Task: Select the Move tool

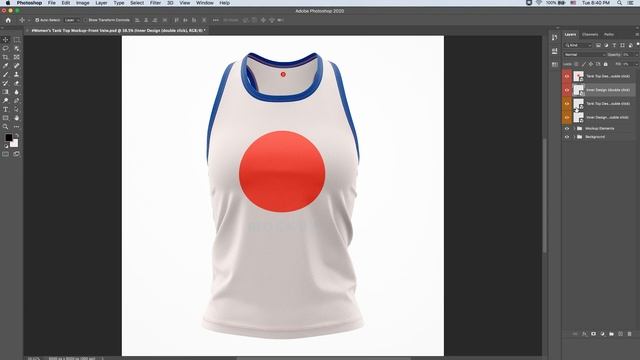Action: point(5,40)
